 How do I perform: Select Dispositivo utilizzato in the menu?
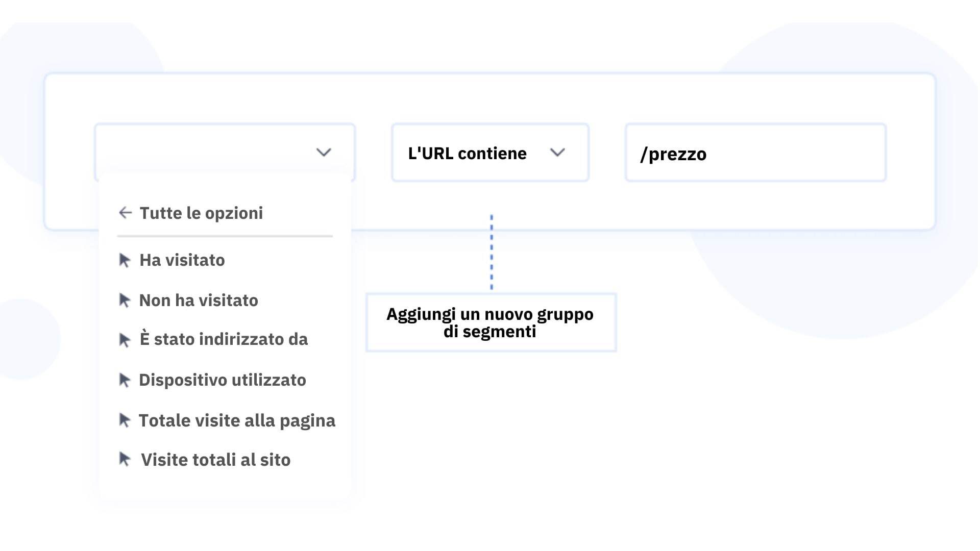(223, 380)
